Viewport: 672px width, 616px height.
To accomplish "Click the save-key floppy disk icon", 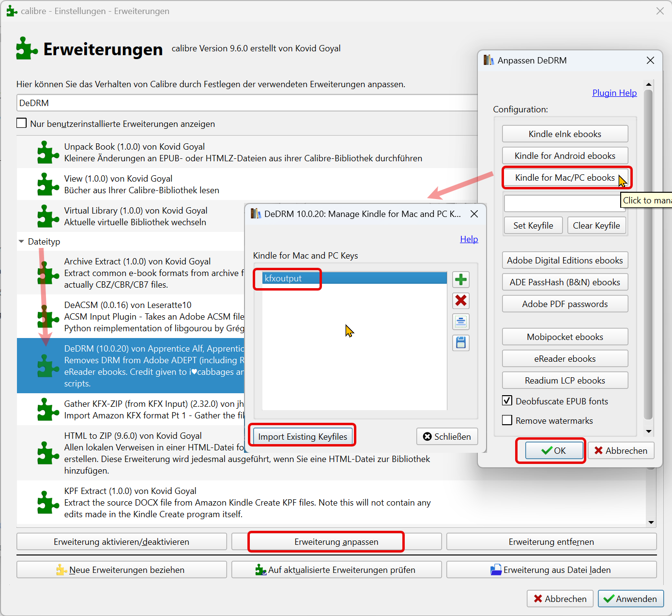I will tap(461, 343).
